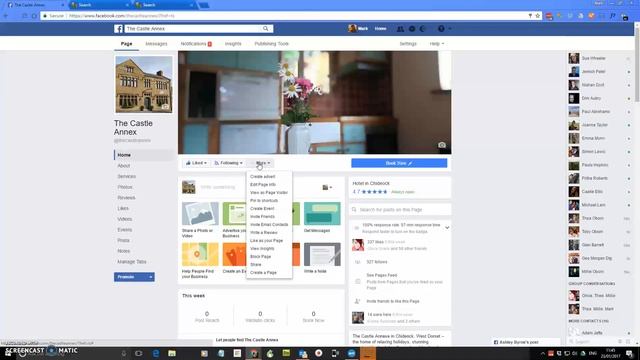Open the Following dropdown button
The height and width of the screenshot is (360, 640).
click(228, 163)
